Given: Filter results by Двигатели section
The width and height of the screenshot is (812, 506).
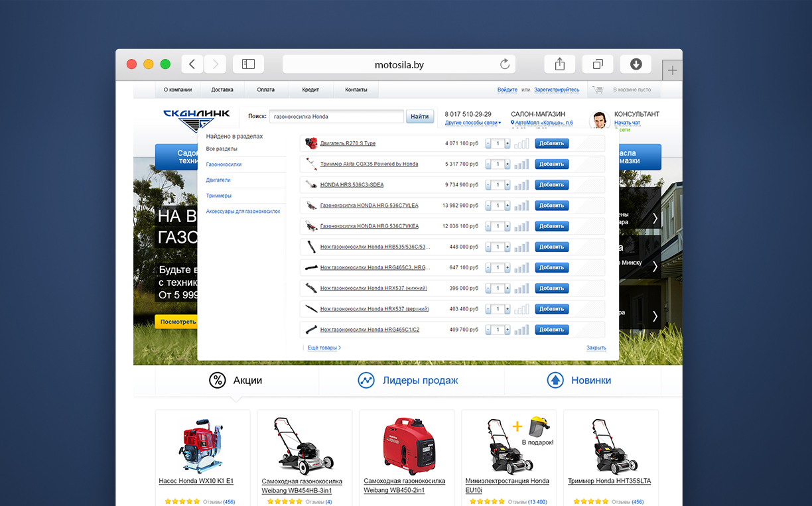Looking at the screenshot, I should 218,180.
